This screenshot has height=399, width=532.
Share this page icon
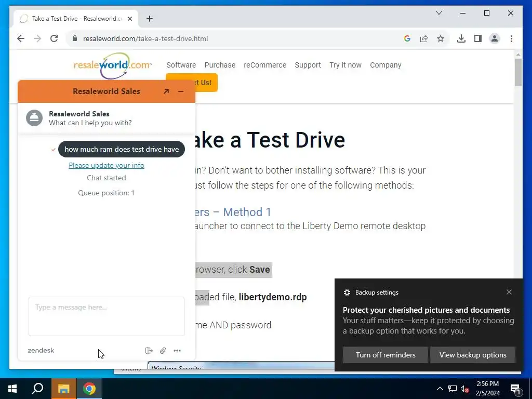(x=424, y=38)
